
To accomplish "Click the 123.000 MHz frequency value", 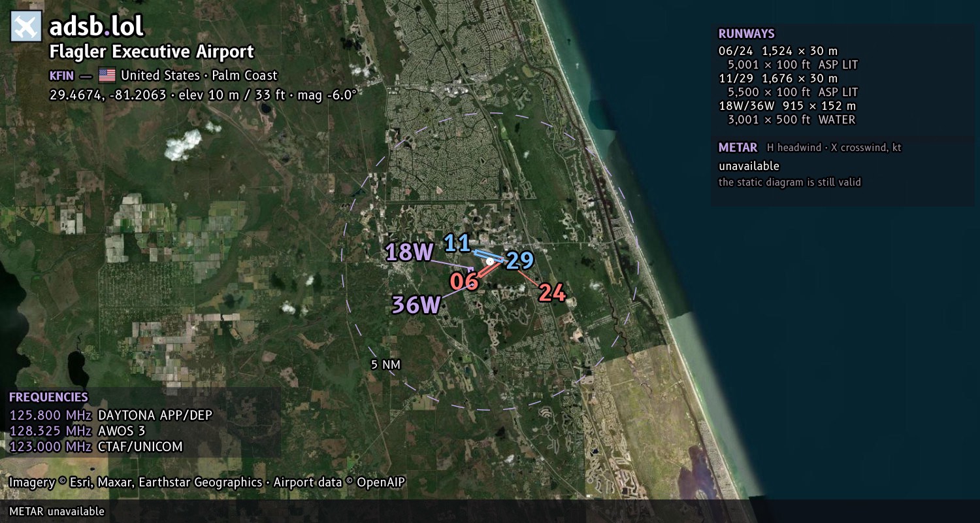I will coord(51,447).
